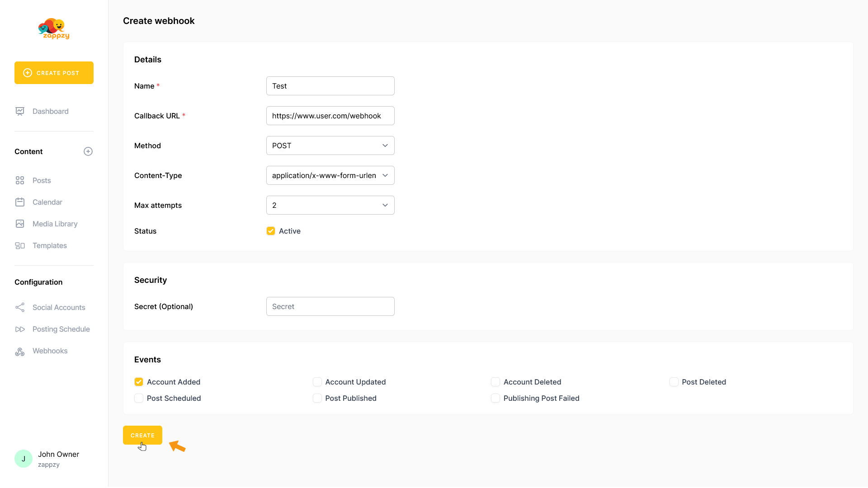This screenshot has width=868, height=488.
Task: Enable the Post Published event checkbox
Action: 317,398
